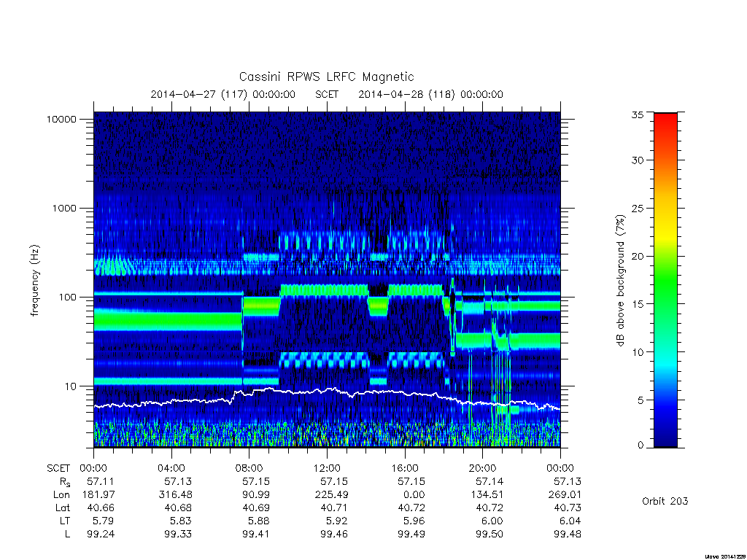Click the longitude value '316.48'
Viewport: 747px width, 560px height.
click(x=175, y=495)
